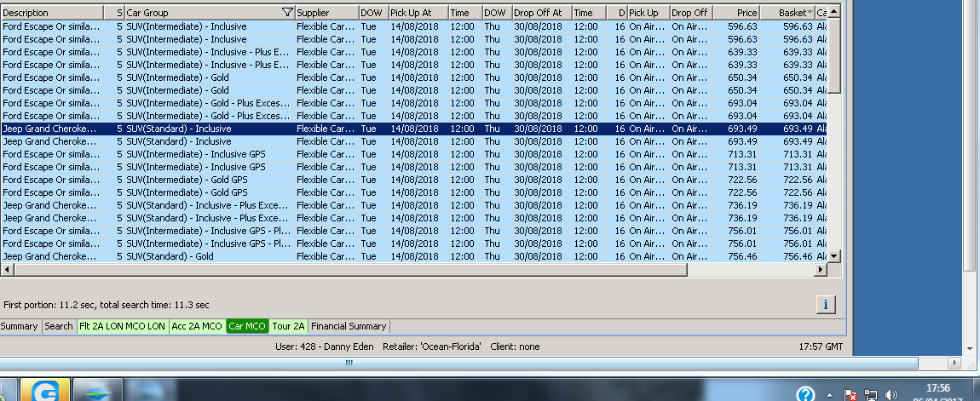The height and width of the screenshot is (401, 980).
Task: Sort by the Drop Off At column header
Action: point(542,13)
